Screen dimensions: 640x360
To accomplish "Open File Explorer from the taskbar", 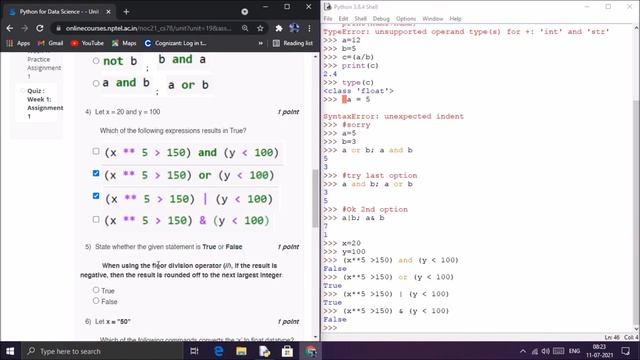I will point(241,351).
